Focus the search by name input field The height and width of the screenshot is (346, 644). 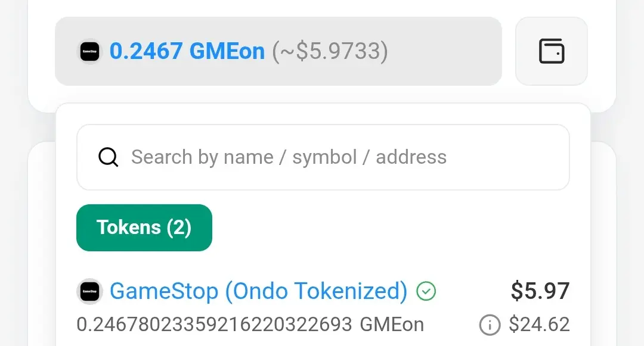pyautogui.click(x=323, y=157)
